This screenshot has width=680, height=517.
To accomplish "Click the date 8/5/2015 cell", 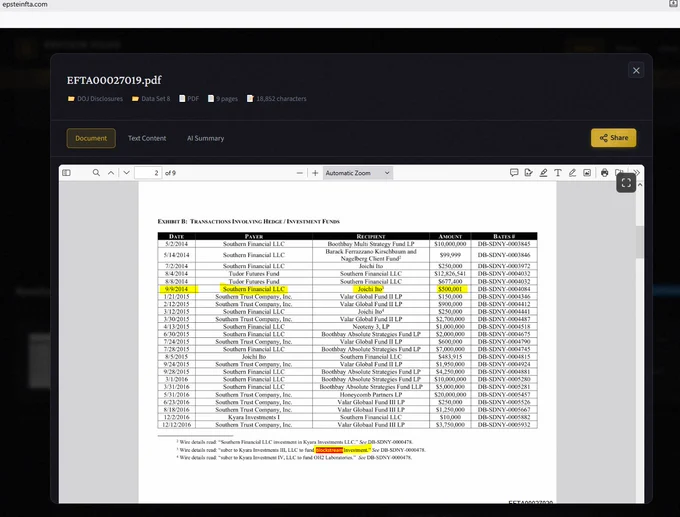I will (177, 357).
